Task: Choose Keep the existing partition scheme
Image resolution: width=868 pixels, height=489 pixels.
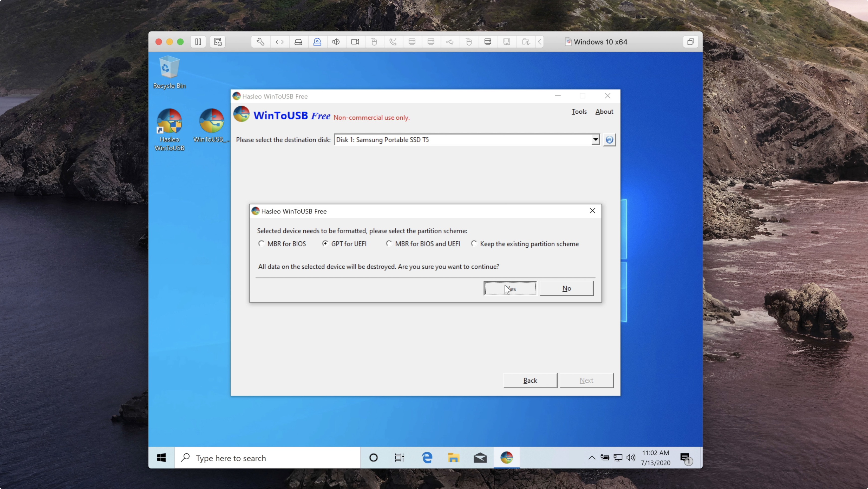Action: point(474,243)
